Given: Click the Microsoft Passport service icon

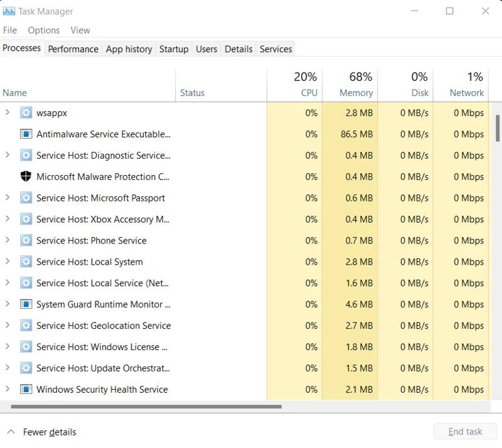Looking at the screenshot, I should 26,198.
